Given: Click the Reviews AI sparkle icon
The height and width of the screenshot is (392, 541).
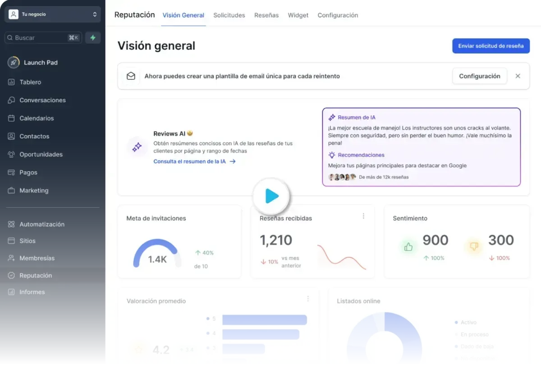Looking at the screenshot, I should pyautogui.click(x=137, y=147).
